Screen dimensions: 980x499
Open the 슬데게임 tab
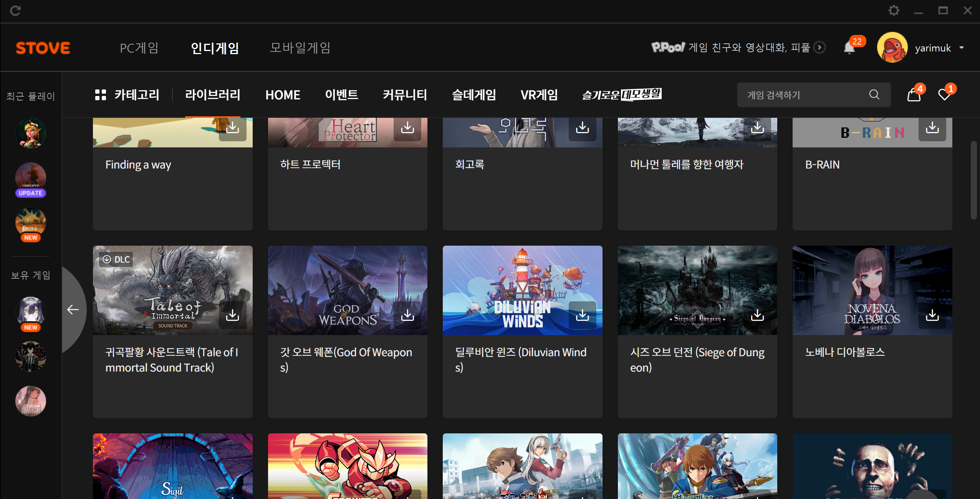(x=474, y=95)
